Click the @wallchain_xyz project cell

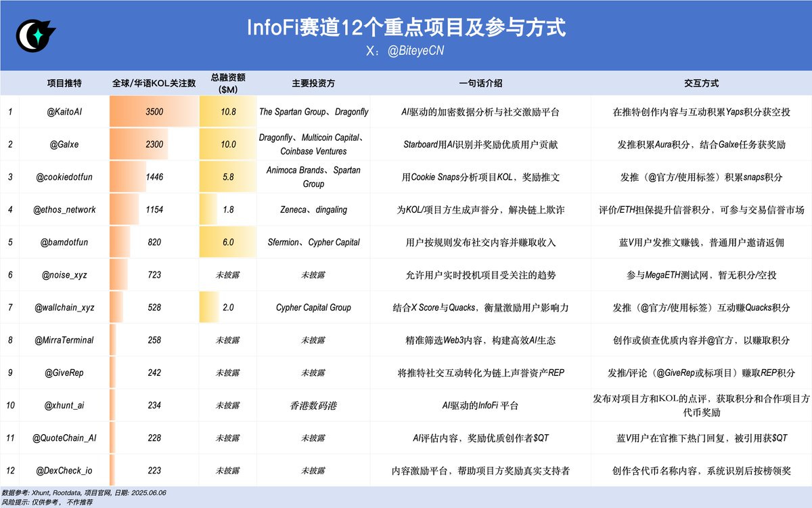[64, 307]
